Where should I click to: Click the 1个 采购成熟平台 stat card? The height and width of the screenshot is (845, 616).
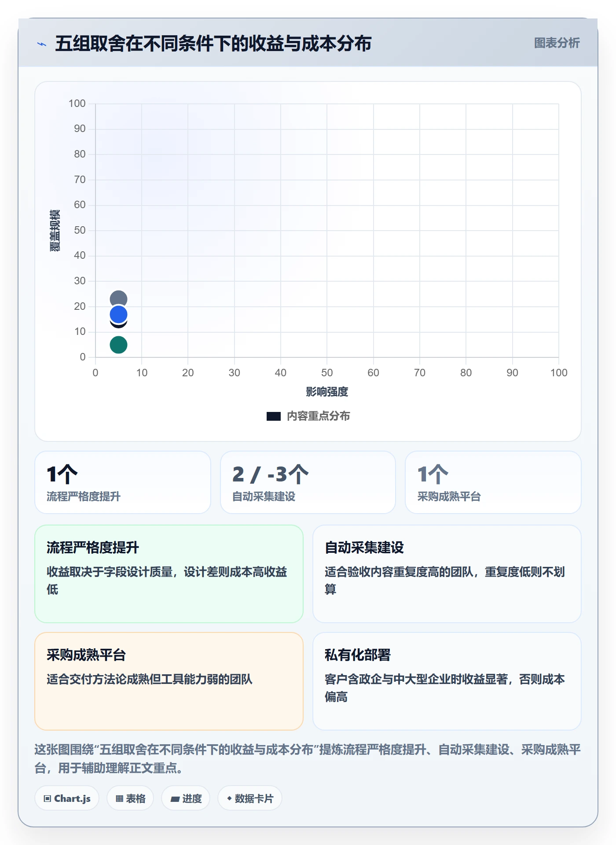(x=493, y=482)
